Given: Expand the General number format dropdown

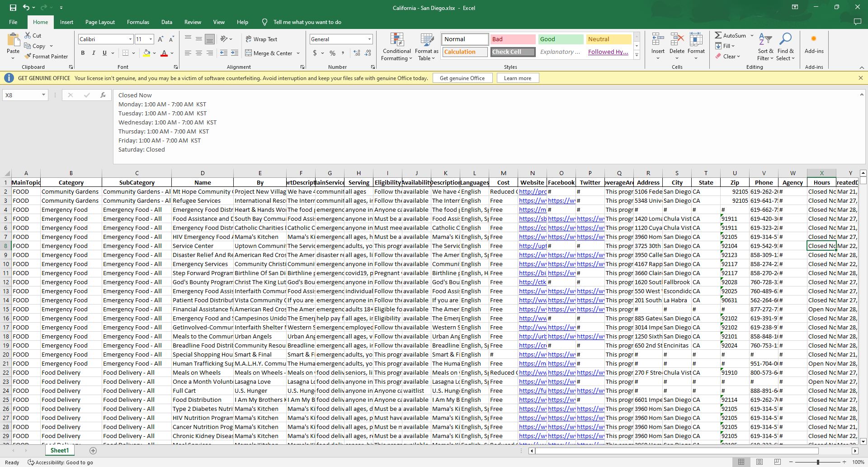Looking at the screenshot, I should pos(369,39).
